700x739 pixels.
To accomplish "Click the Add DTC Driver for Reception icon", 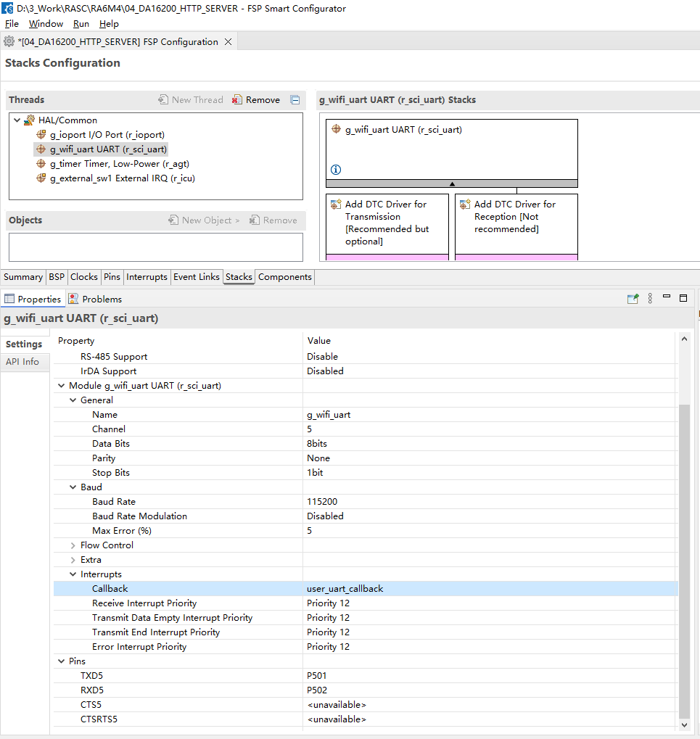I will [465, 204].
